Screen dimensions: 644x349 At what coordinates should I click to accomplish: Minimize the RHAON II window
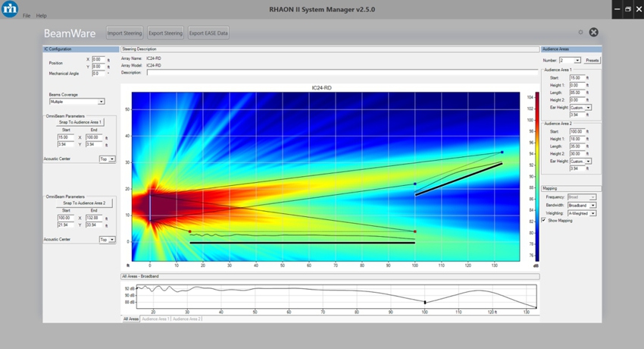pos(617,9)
